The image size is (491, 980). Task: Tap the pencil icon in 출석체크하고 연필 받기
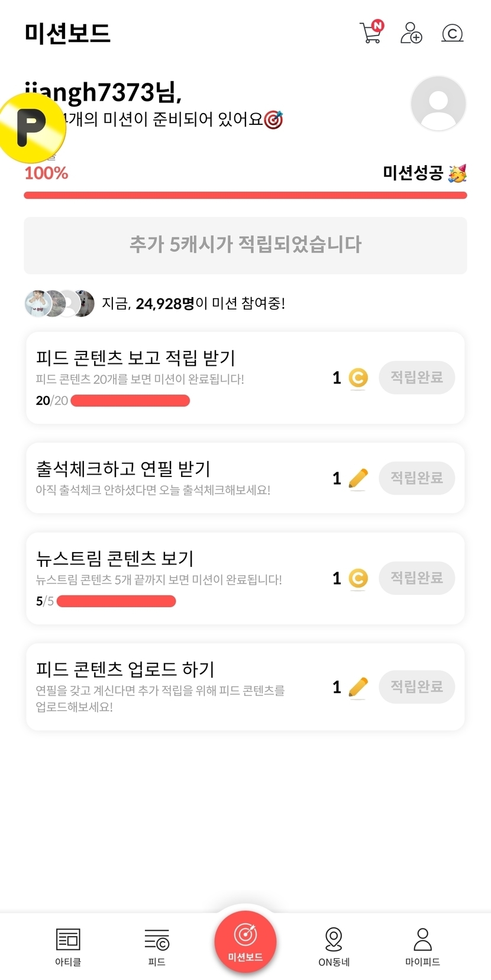pyautogui.click(x=358, y=478)
